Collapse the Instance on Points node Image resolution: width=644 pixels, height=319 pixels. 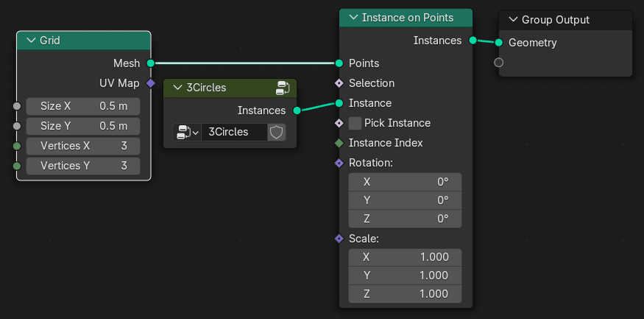pos(353,18)
